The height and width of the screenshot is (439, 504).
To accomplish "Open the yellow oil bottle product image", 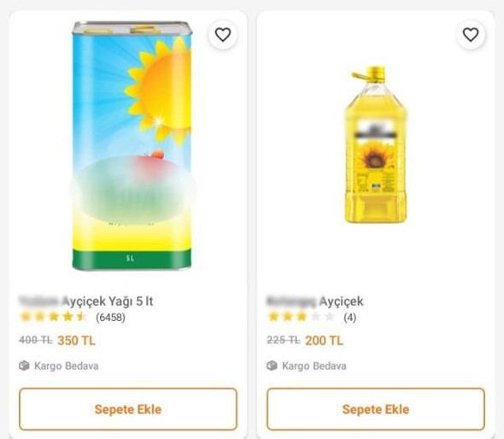I will coord(375,145).
